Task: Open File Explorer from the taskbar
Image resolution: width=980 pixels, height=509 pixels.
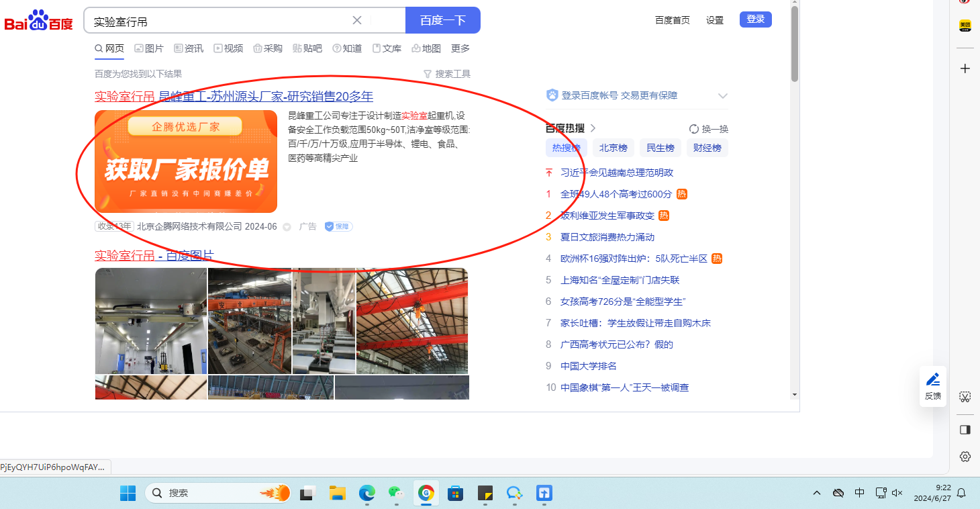Action: coord(337,493)
